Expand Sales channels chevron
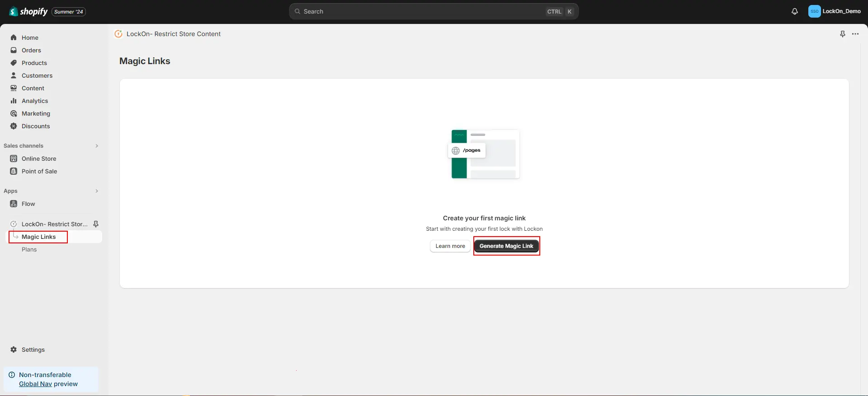This screenshot has height=396, width=868. (x=97, y=146)
